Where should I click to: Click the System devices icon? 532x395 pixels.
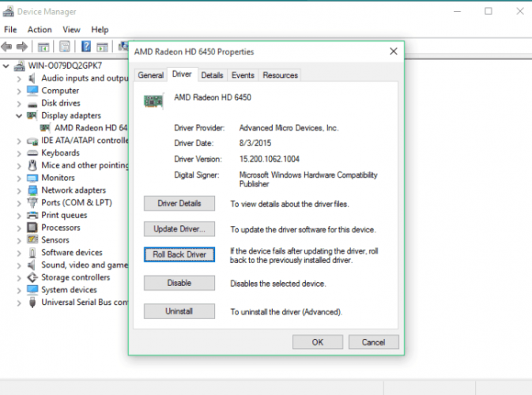(32, 290)
